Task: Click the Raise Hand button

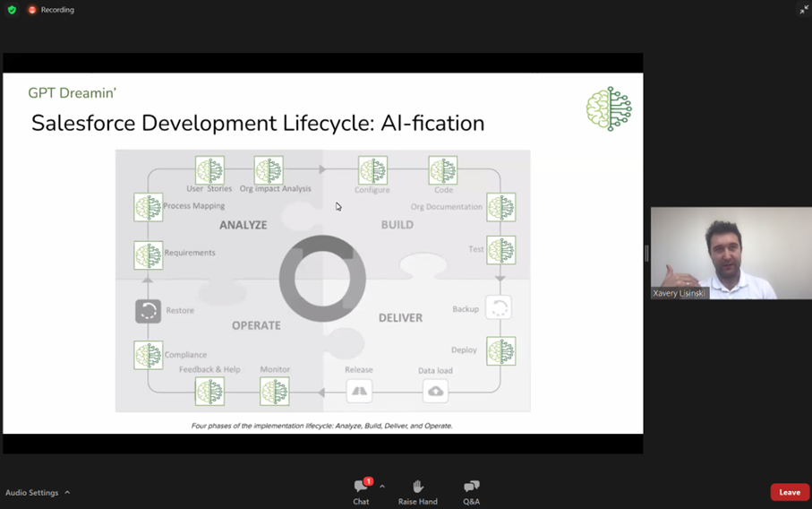Action: pyautogui.click(x=417, y=491)
